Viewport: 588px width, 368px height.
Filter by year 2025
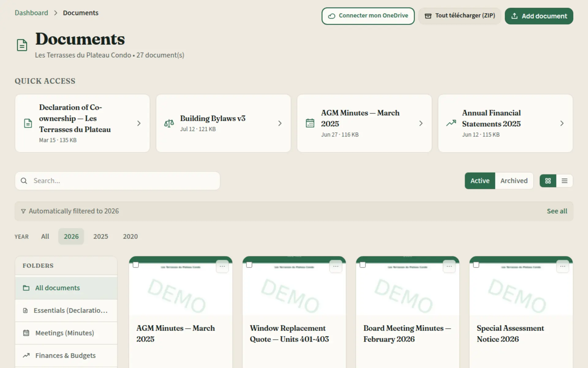pos(101,236)
